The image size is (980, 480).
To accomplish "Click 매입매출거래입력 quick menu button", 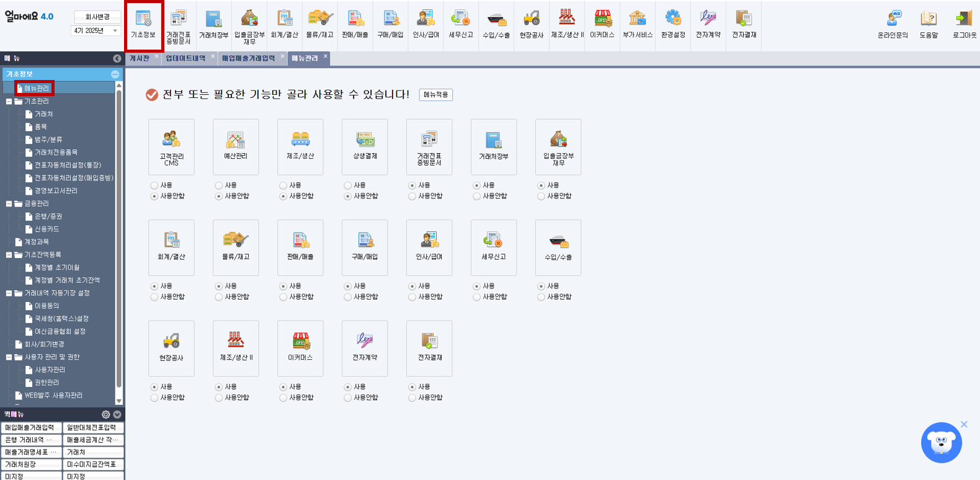I will click(31, 428).
